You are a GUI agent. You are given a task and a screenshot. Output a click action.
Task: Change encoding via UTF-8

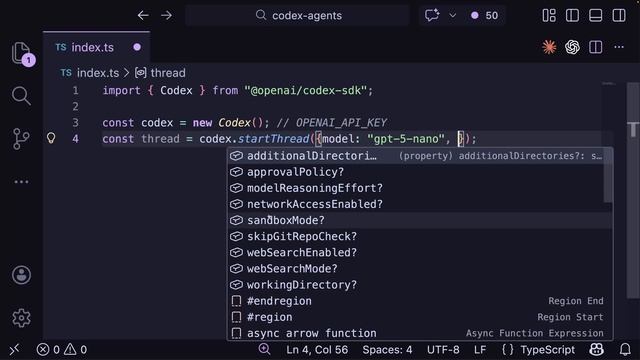(x=443, y=350)
